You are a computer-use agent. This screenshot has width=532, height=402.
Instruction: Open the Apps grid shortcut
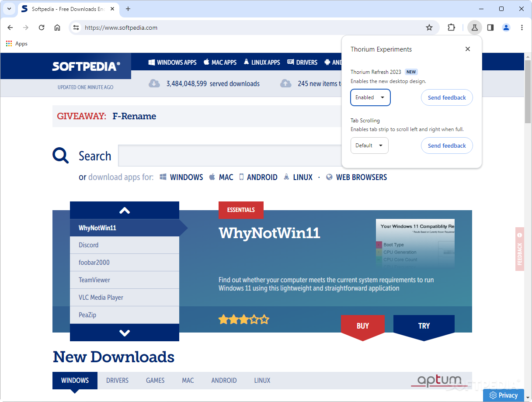17,44
